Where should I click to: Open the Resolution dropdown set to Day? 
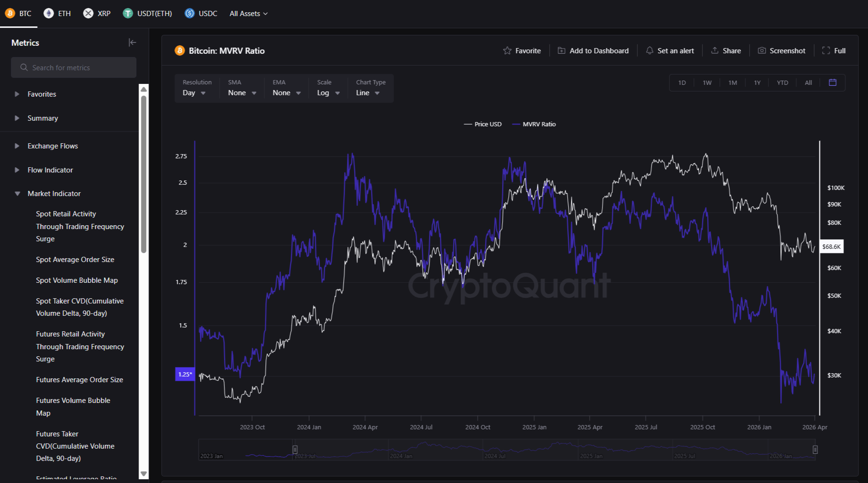(x=194, y=92)
